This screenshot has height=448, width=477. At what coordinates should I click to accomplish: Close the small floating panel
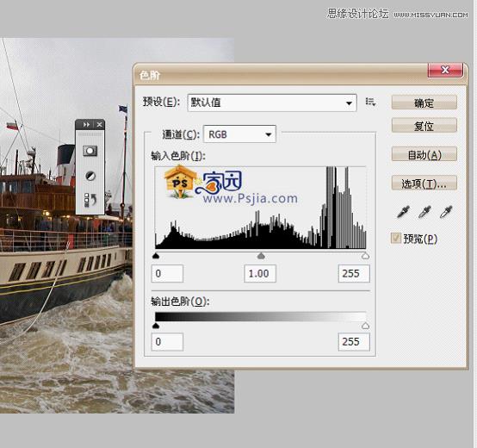click(100, 124)
